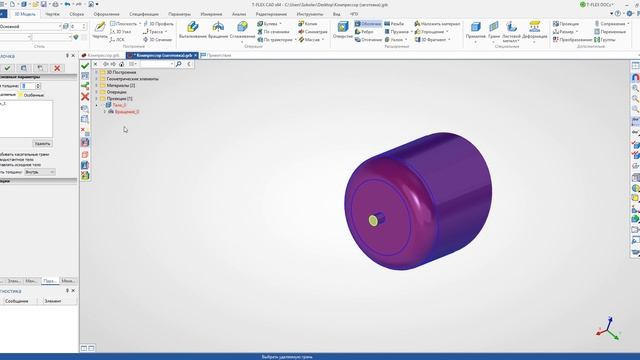Click the save icon in quick access toolbar
Viewport: 640px width, 360px height.
(x=44, y=4)
